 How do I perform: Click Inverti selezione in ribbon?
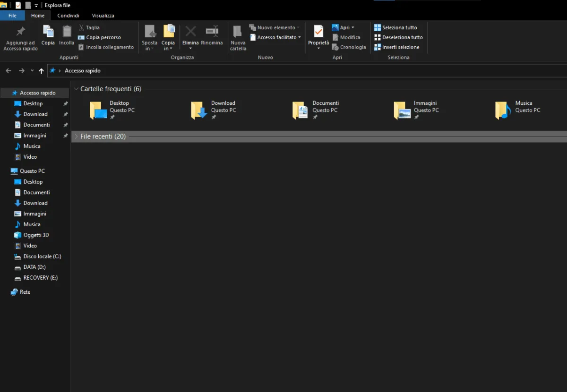(x=396, y=47)
